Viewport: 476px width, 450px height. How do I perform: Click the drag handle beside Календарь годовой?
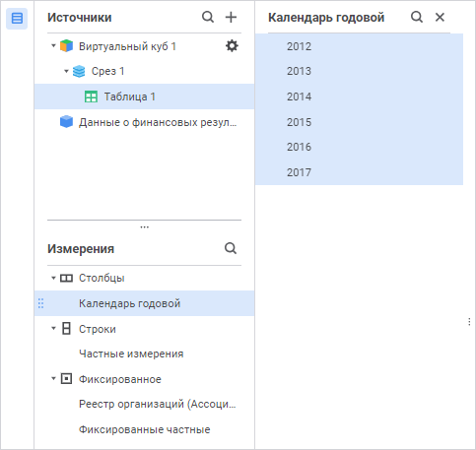40,303
